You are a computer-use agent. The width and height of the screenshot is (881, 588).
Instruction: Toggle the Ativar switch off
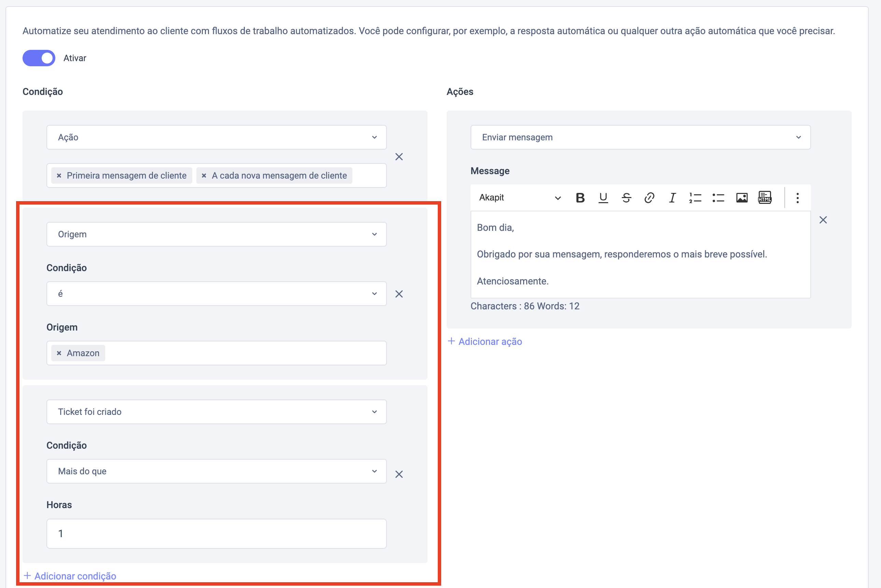[39, 58]
